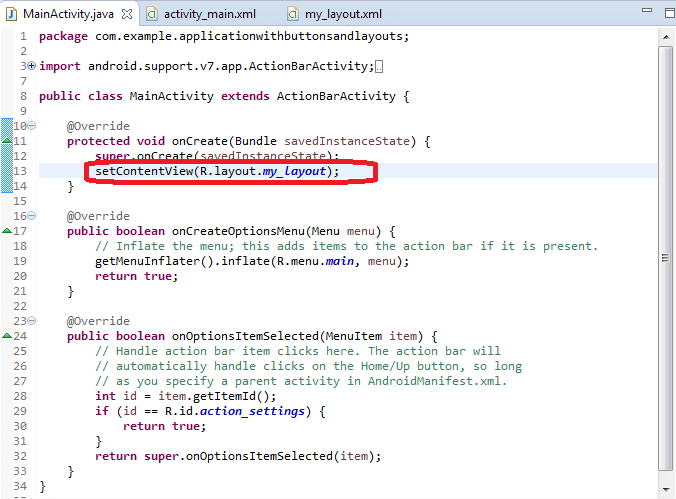Expand the folded imports at line 3
The height and width of the screenshot is (499, 676).
(x=31, y=67)
